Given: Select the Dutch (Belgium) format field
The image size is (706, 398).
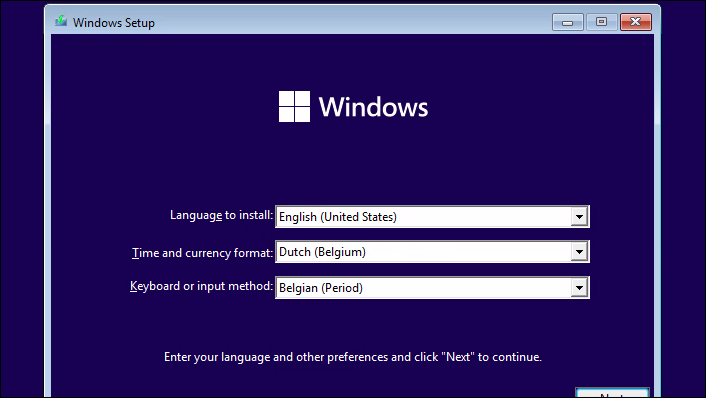Looking at the screenshot, I should point(432,252).
